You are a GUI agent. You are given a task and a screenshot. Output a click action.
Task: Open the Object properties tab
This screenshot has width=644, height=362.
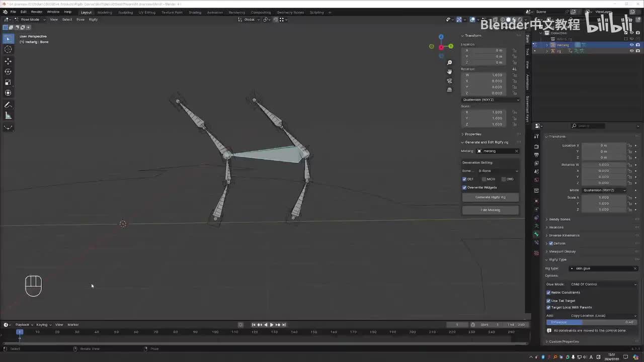tap(536, 201)
